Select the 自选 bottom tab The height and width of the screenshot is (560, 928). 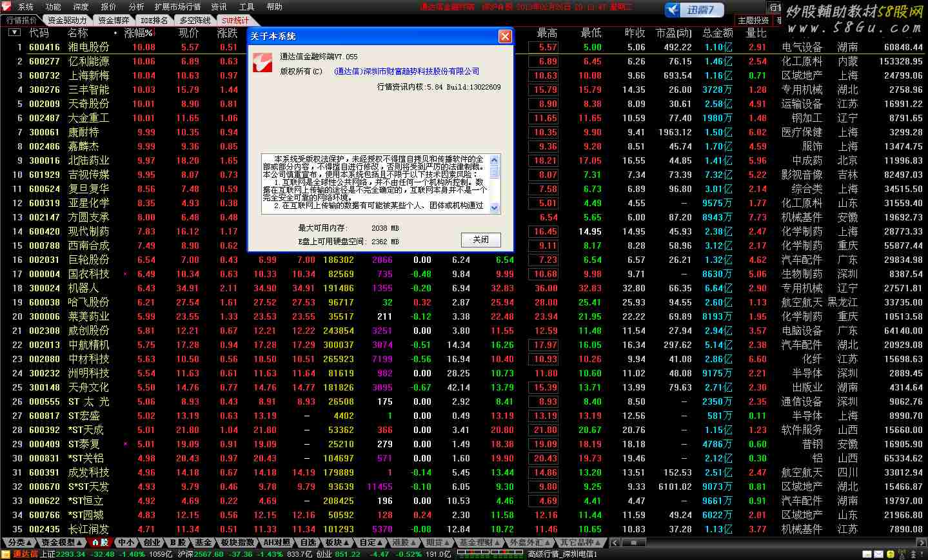coord(308,543)
